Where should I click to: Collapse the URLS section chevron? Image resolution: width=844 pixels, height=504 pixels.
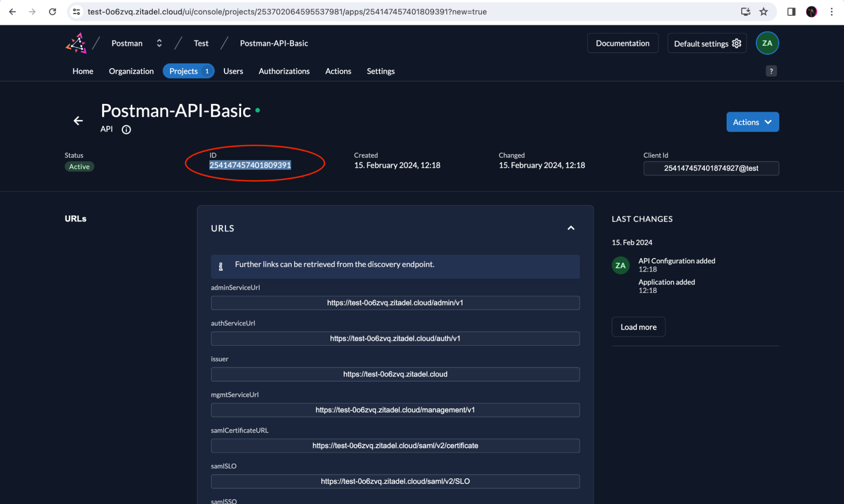pyautogui.click(x=571, y=228)
